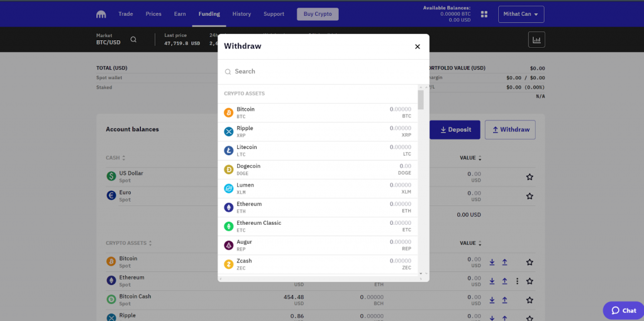Image resolution: width=644 pixels, height=321 pixels.
Task: Favorite the Ethereum row star
Action: (530, 281)
